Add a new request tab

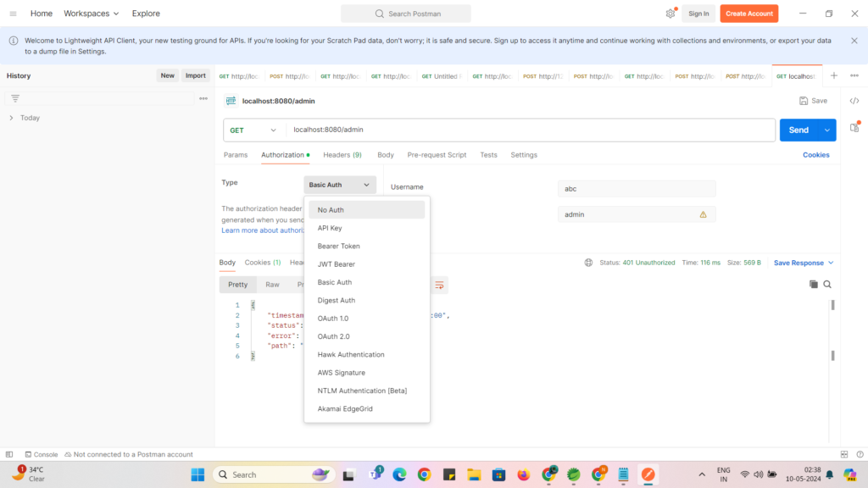pyautogui.click(x=834, y=75)
